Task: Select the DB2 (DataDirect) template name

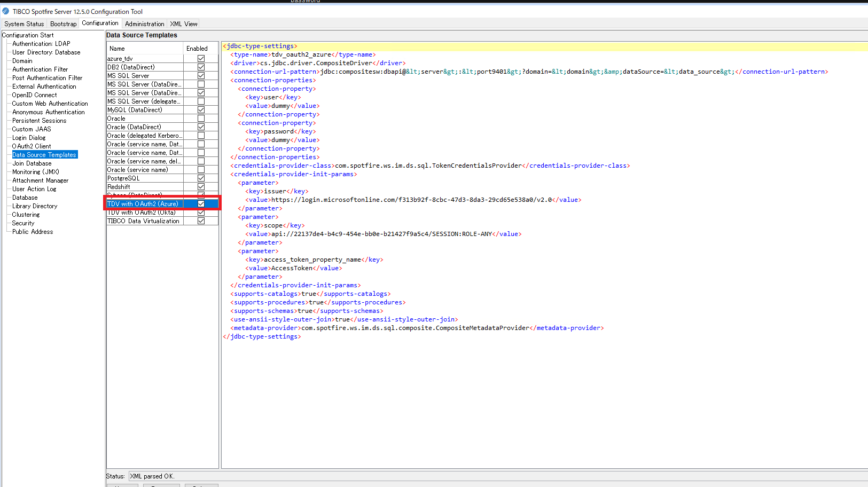Action: tap(145, 67)
